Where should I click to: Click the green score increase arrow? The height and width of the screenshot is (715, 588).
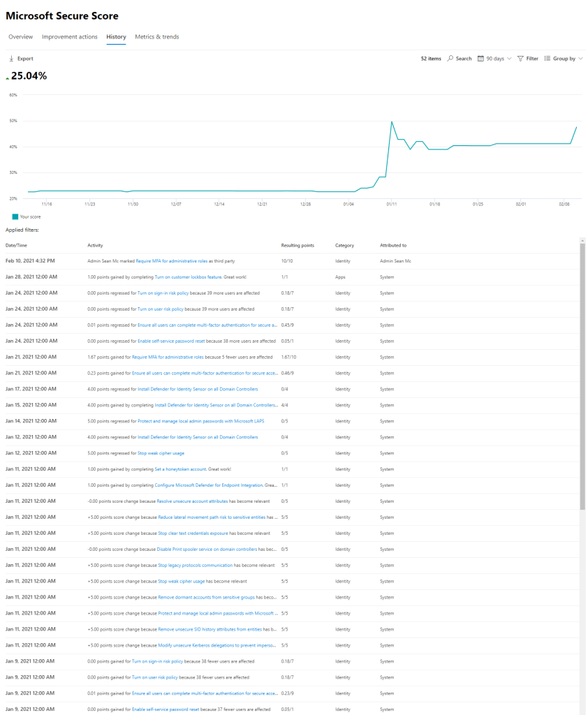pyautogui.click(x=8, y=77)
